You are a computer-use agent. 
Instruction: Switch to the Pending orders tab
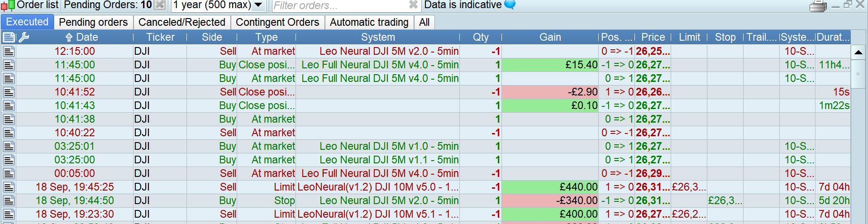tap(93, 22)
